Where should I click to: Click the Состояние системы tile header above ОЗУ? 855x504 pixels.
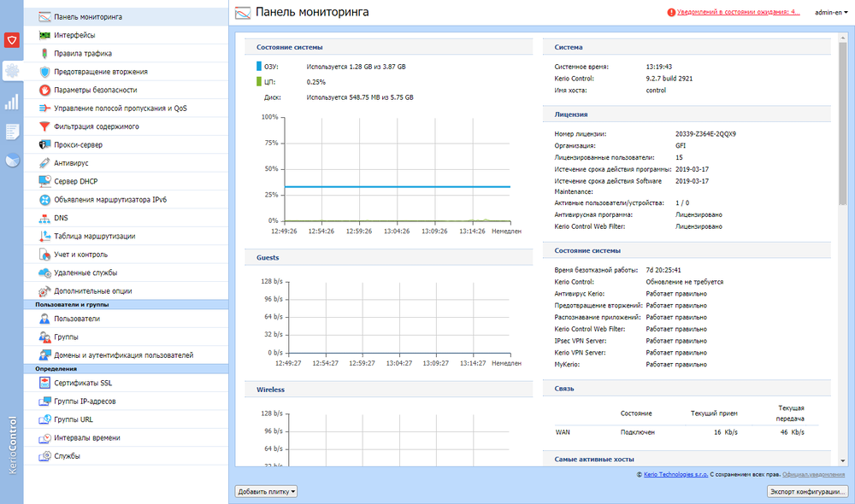tap(389, 47)
